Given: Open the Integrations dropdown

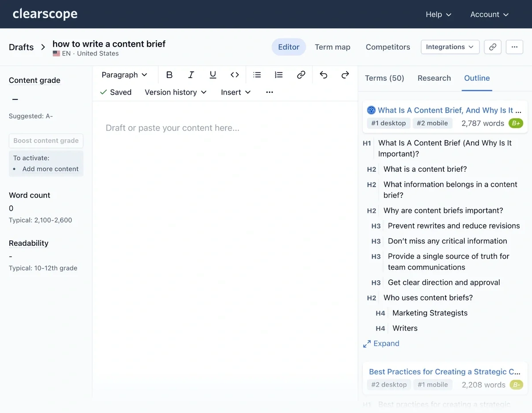Looking at the screenshot, I should pos(450,47).
